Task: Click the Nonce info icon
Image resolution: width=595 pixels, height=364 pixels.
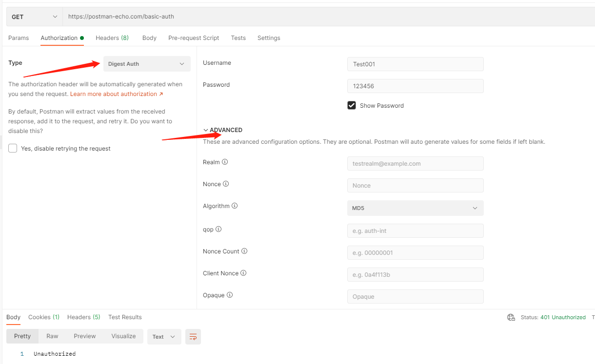Action: point(226,184)
